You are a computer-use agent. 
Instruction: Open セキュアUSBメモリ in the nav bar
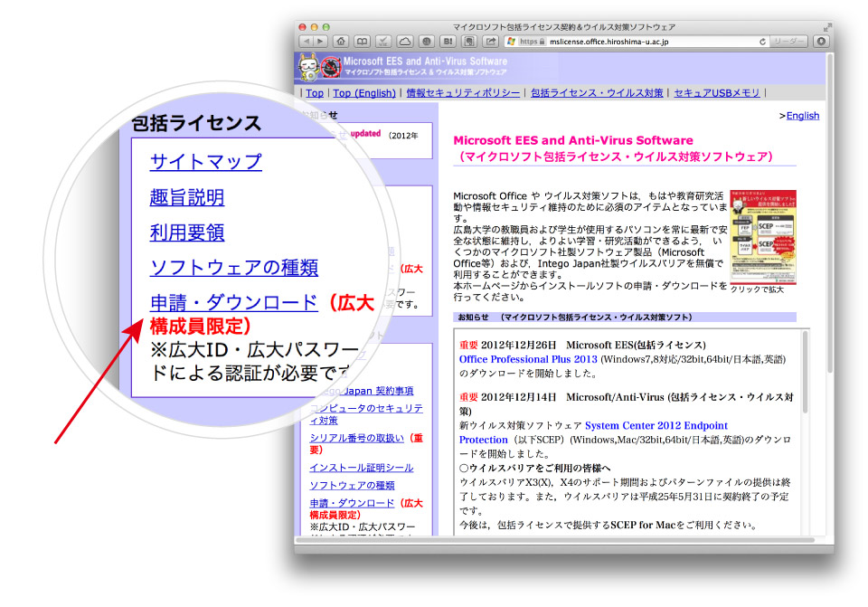717,93
